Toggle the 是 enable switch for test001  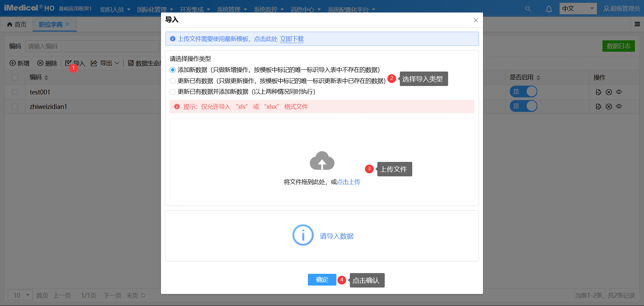(x=524, y=91)
